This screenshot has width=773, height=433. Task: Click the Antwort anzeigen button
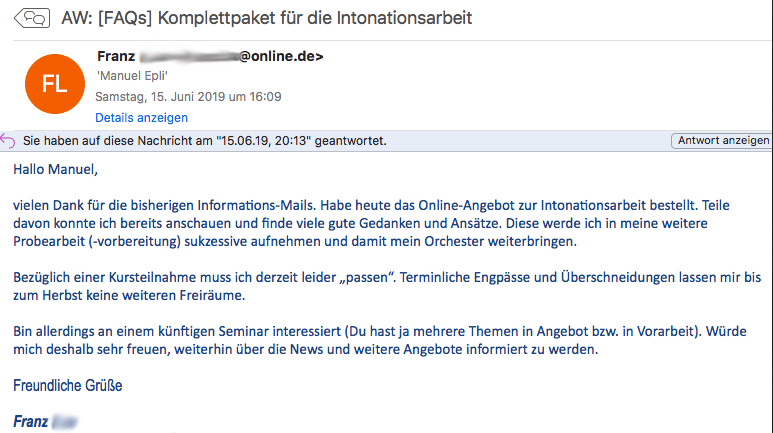tap(723, 141)
